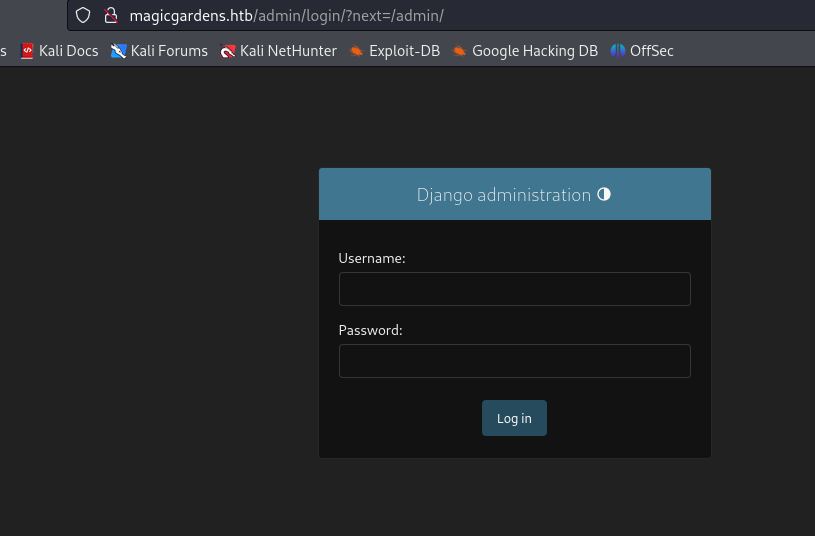Focus the Username input field
815x536 pixels.
[514, 289]
